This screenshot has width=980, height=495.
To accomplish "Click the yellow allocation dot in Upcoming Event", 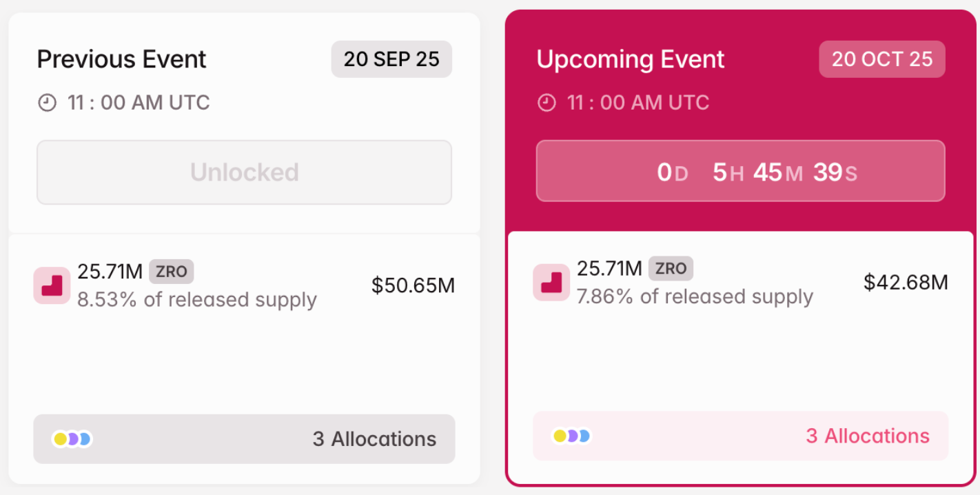I will (x=560, y=436).
